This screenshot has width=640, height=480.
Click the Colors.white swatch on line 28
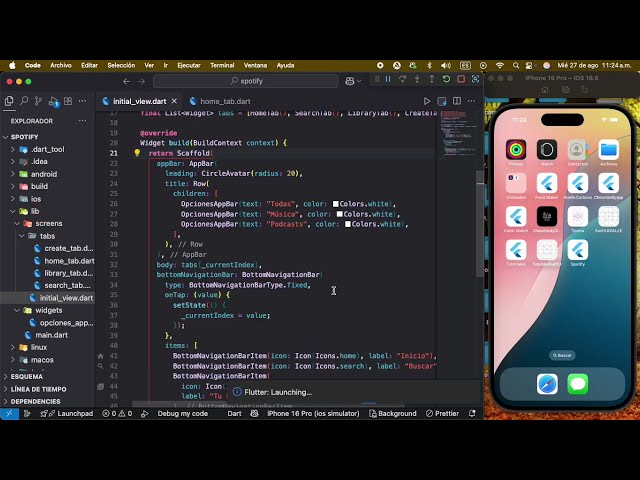pos(348,224)
